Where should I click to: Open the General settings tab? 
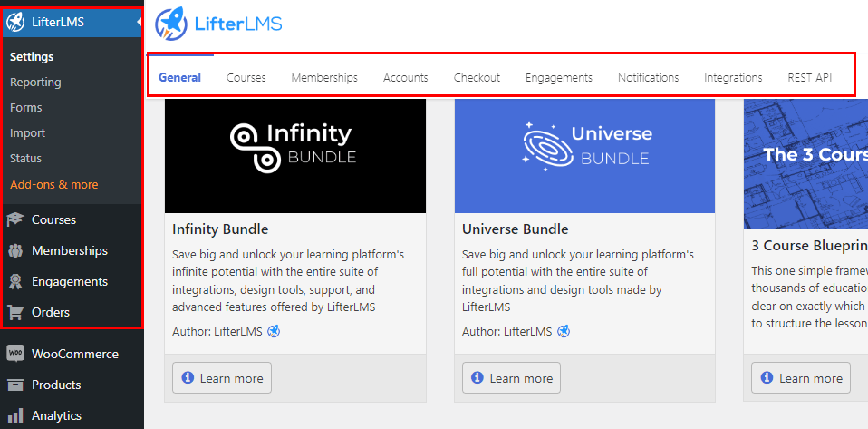point(180,78)
